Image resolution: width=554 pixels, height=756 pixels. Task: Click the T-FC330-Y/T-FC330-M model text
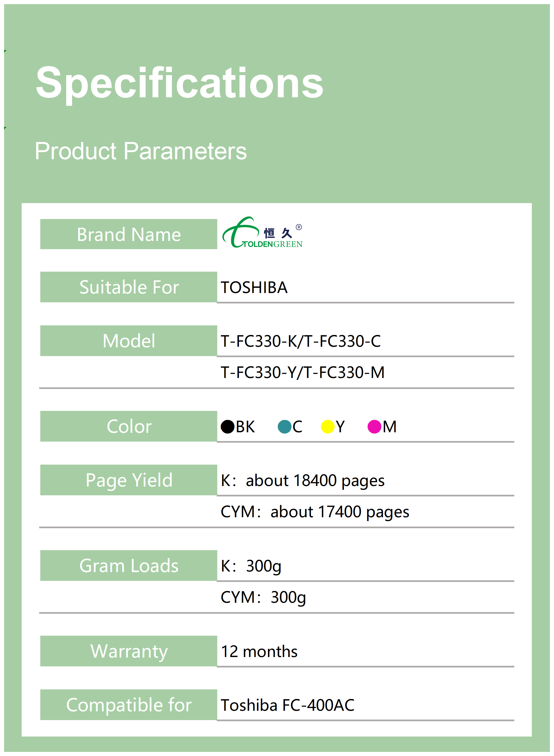[302, 372]
